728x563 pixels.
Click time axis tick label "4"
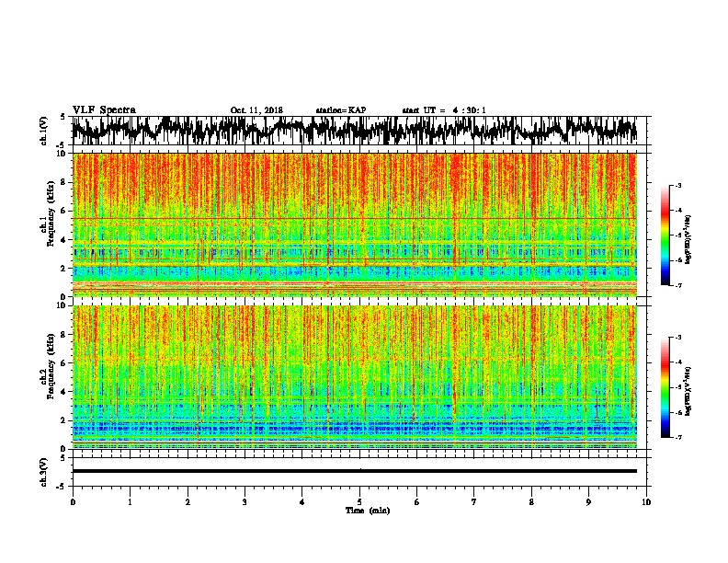pos(302,502)
